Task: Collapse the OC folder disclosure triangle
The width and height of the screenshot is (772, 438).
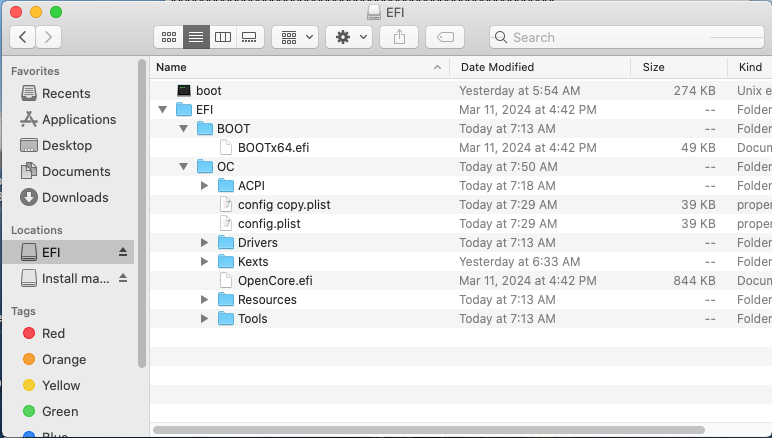Action: coord(184,166)
